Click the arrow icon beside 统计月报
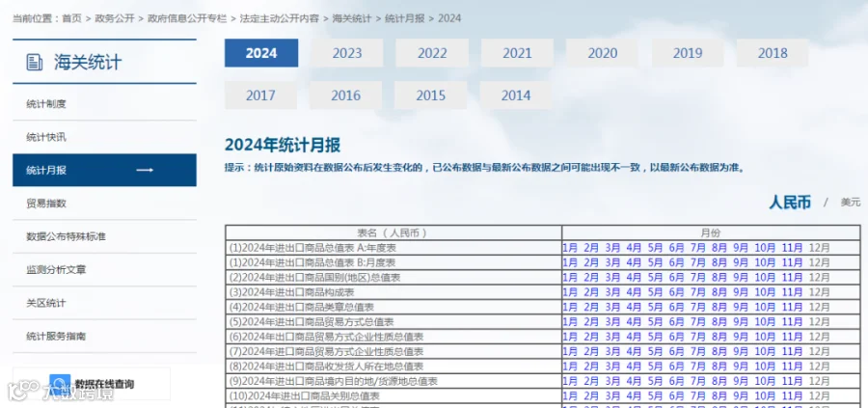 coord(145,170)
